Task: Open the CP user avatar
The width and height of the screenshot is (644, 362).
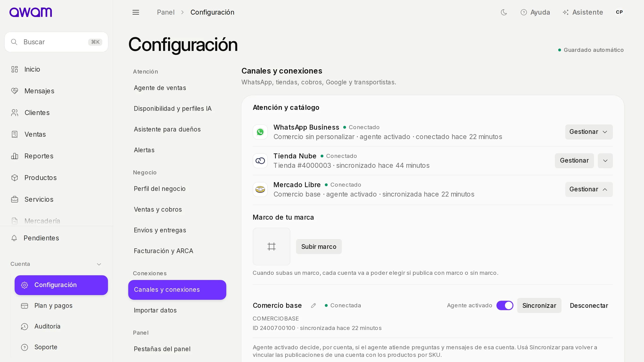Action: coord(619,12)
